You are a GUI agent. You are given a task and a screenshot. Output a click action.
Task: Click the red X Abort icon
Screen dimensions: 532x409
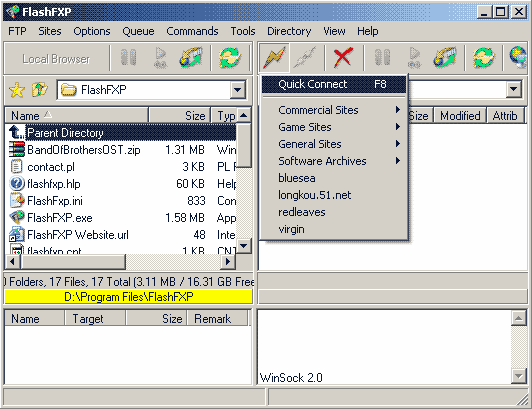pyautogui.click(x=343, y=58)
